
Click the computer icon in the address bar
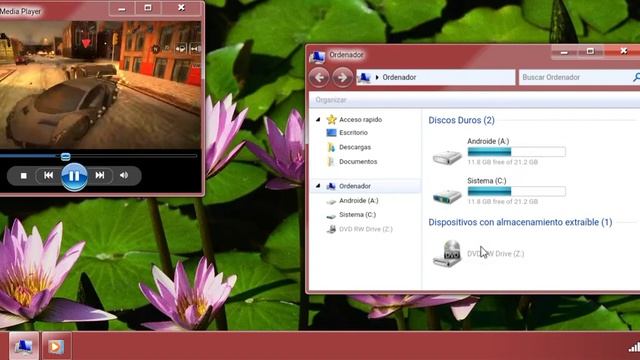(x=364, y=77)
